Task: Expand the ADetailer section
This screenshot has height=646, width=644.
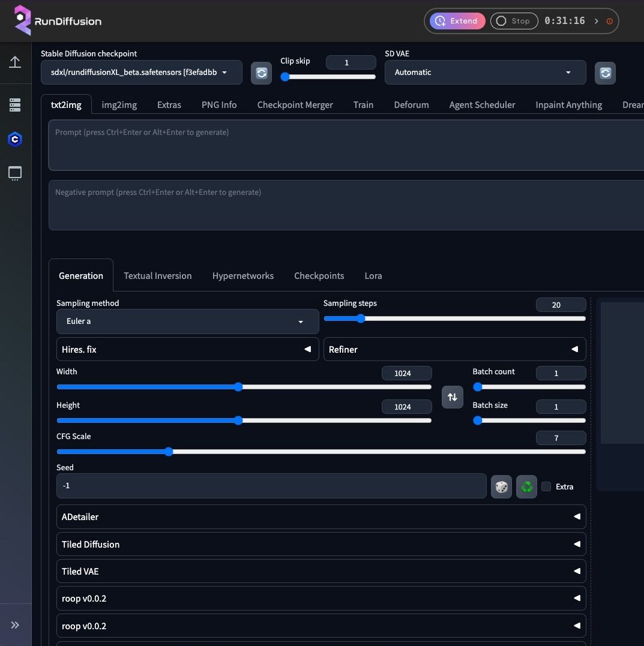Action: 321,516
